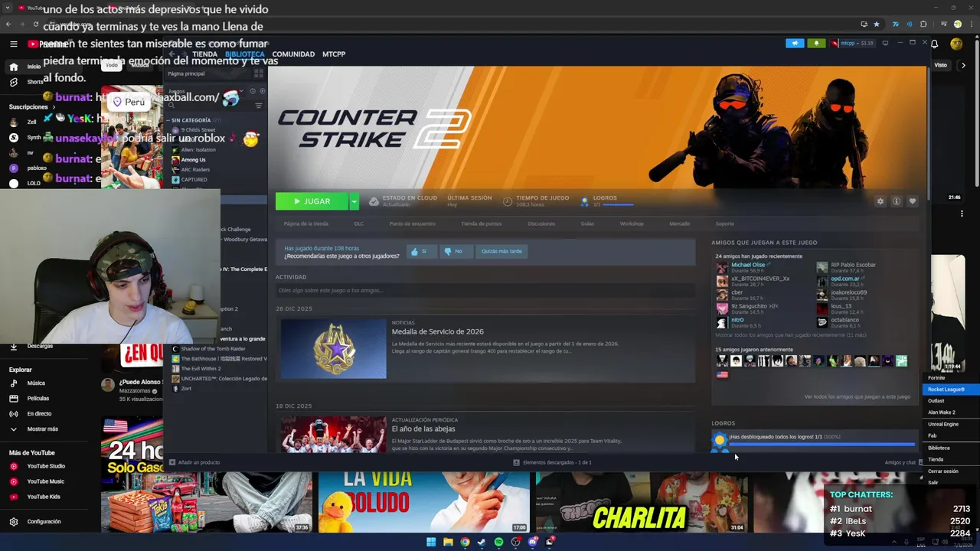This screenshot has height=551, width=980.
Task: Open the Punto de encuentro tab
Action: tap(412, 223)
